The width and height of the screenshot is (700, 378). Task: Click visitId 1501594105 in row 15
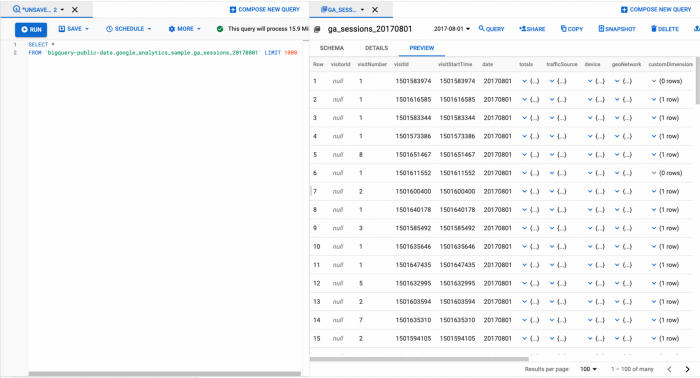[x=413, y=338]
